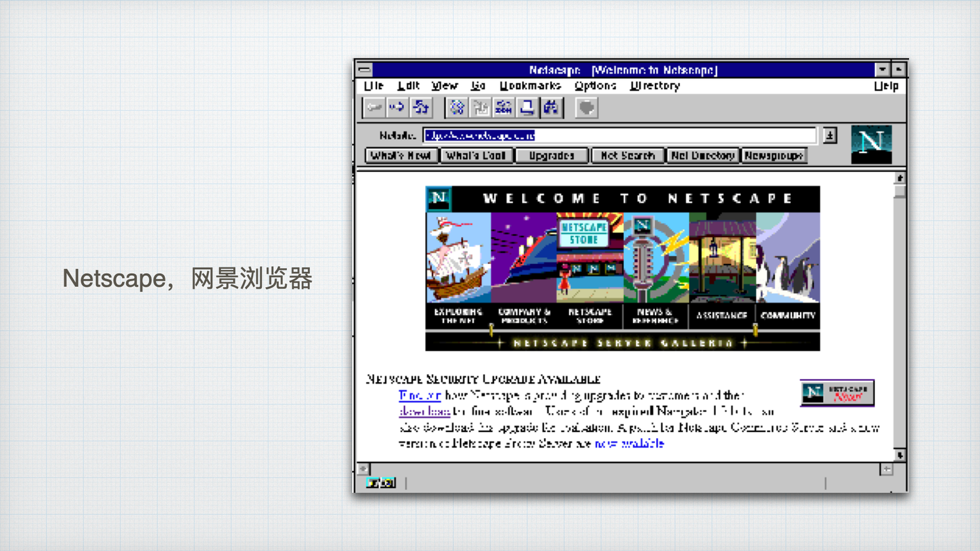Viewport: 980px width, 551px height.
Task: Click the horizontal scrollbar left arrow
Action: (363, 469)
